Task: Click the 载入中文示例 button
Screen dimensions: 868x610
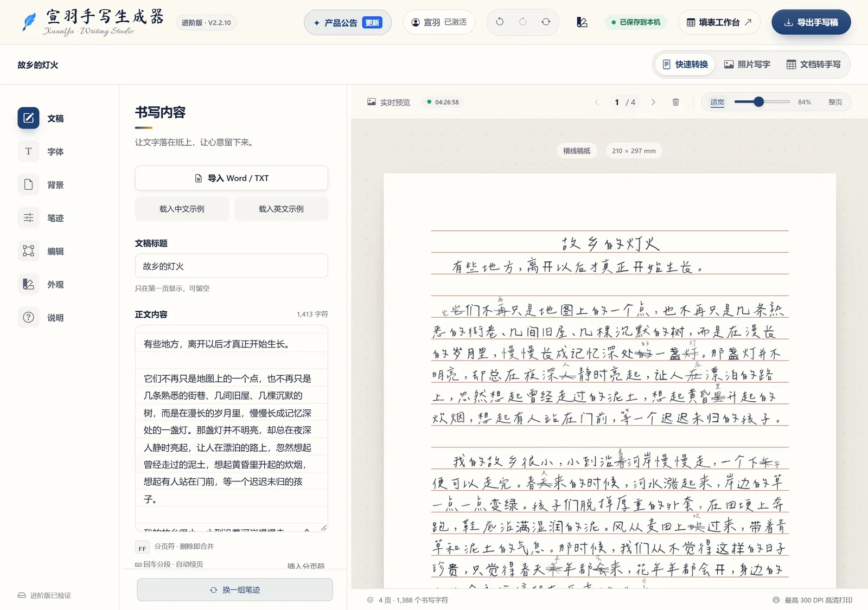Action: [x=182, y=209]
